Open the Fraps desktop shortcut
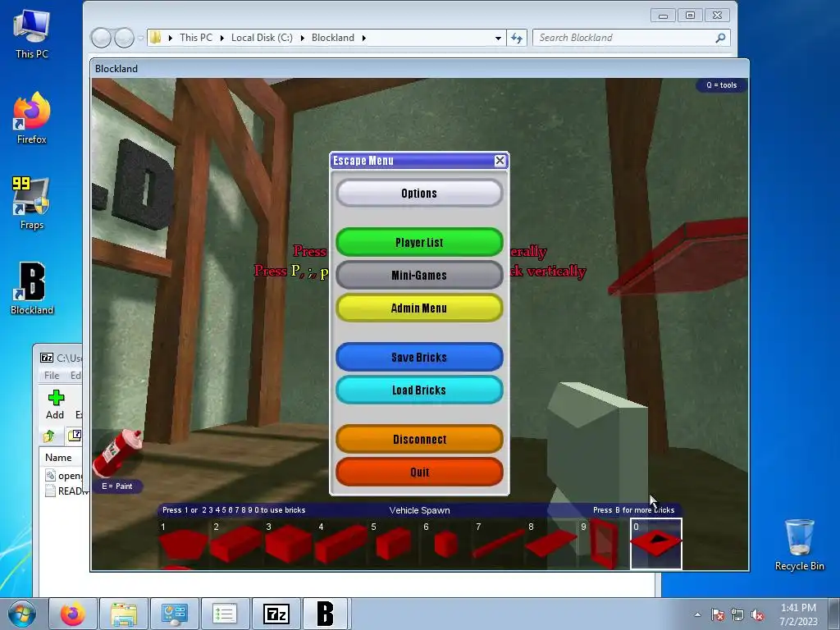The height and width of the screenshot is (630, 840). pyautogui.click(x=32, y=203)
